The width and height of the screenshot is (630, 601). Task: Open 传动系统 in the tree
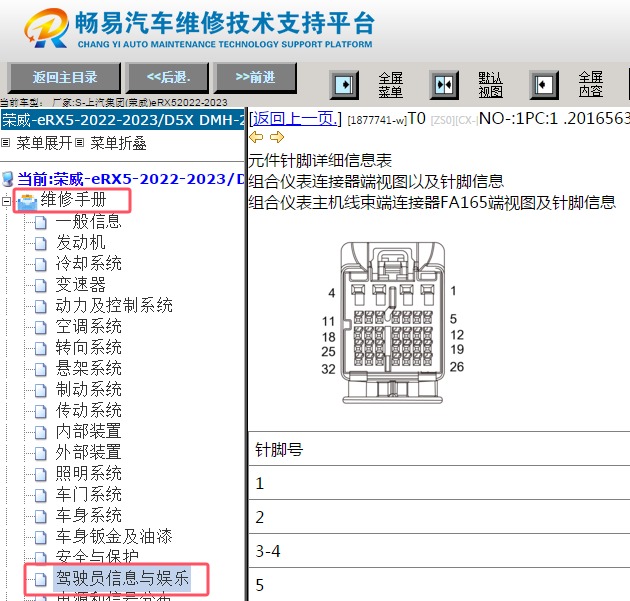click(88, 411)
